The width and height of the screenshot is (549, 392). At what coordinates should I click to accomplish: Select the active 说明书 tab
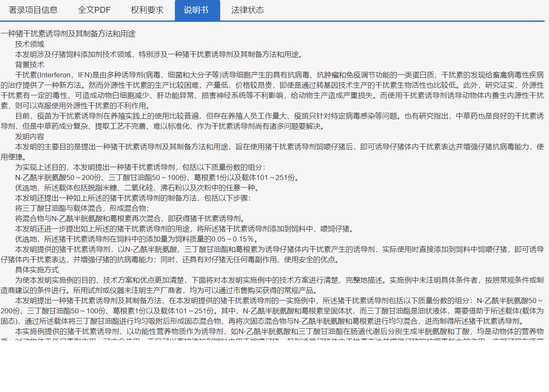tap(197, 10)
